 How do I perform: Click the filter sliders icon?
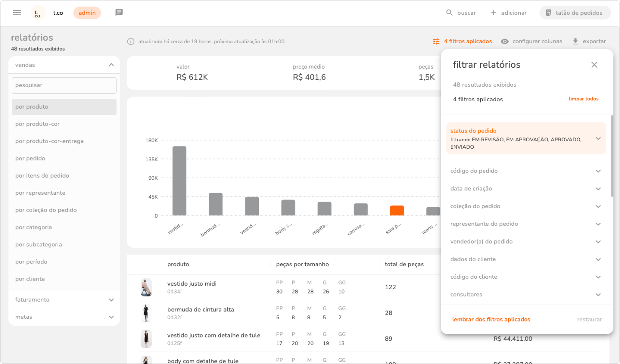click(x=436, y=42)
